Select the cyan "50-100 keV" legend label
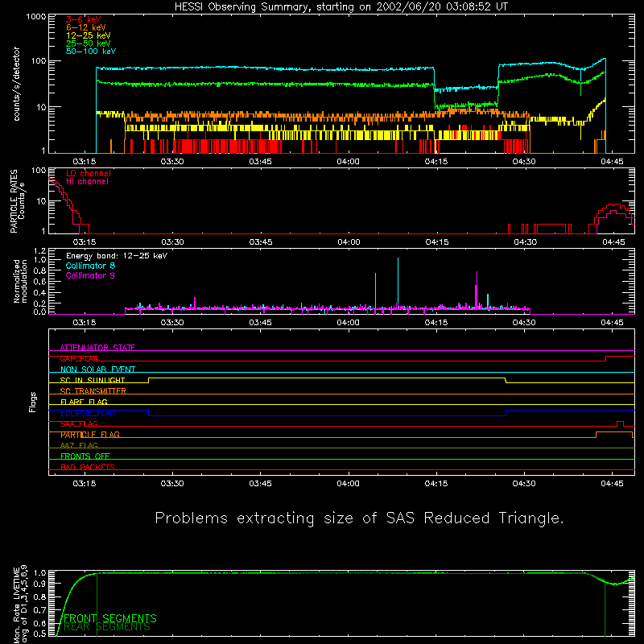 point(91,52)
